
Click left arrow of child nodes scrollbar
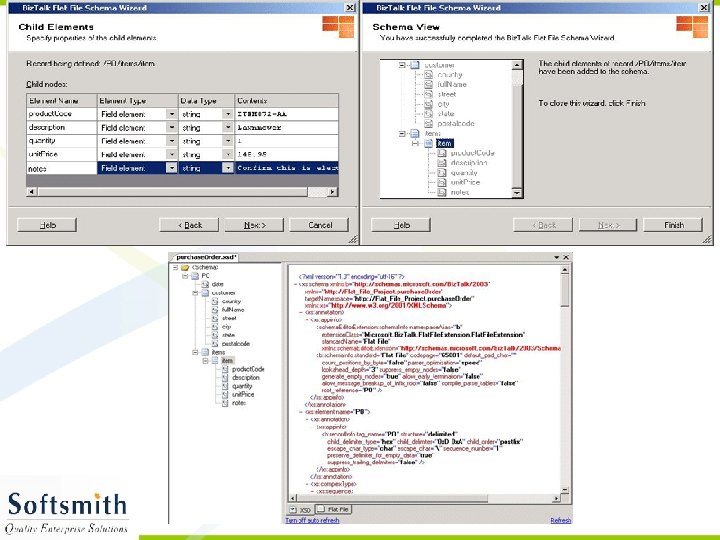[31, 191]
